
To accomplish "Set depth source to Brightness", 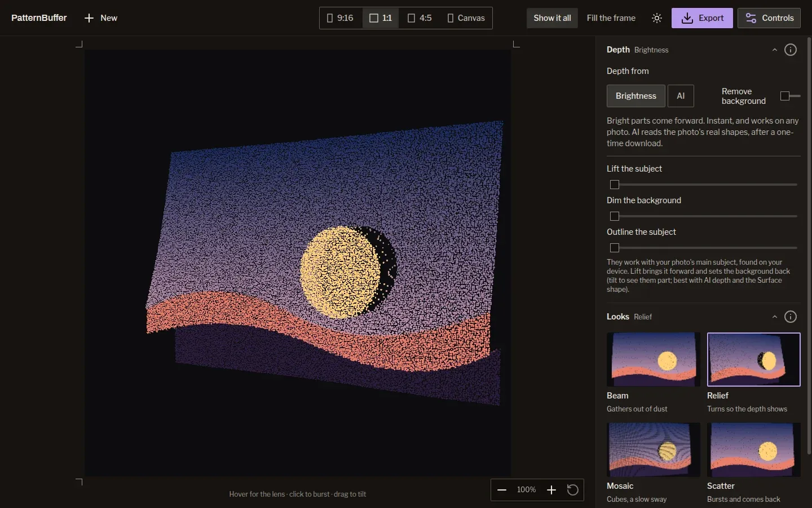I will pos(636,96).
